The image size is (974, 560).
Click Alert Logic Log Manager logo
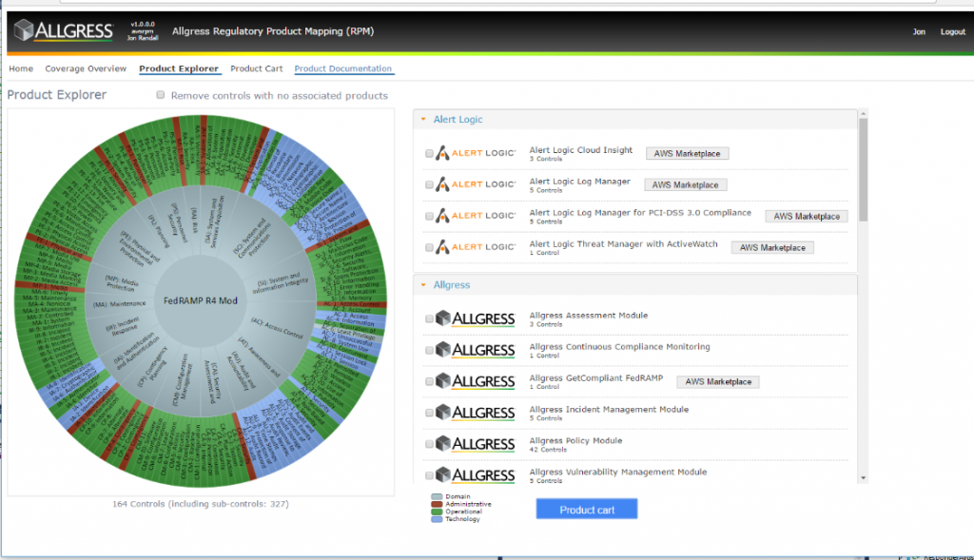pyautogui.click(x=476, y=184)
